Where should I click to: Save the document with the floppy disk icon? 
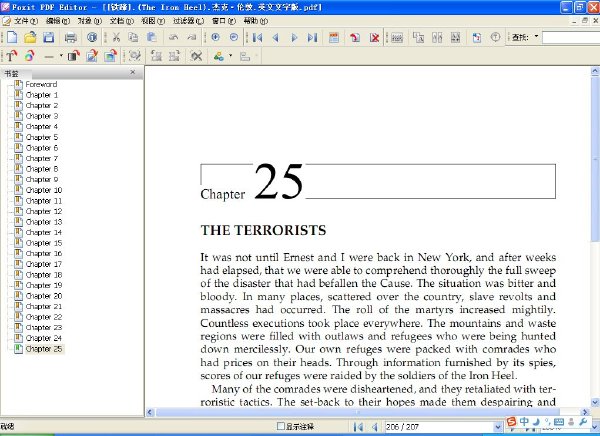tap(49, 37)
